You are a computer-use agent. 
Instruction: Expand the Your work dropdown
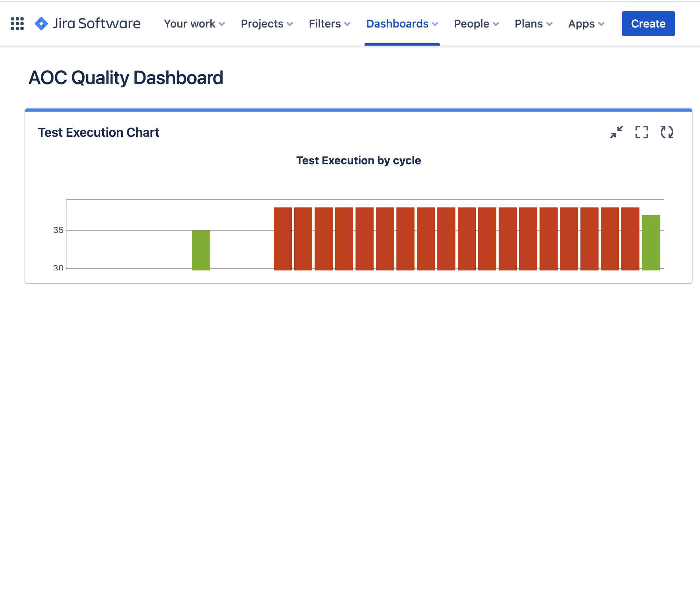click(x=194, y=24)
